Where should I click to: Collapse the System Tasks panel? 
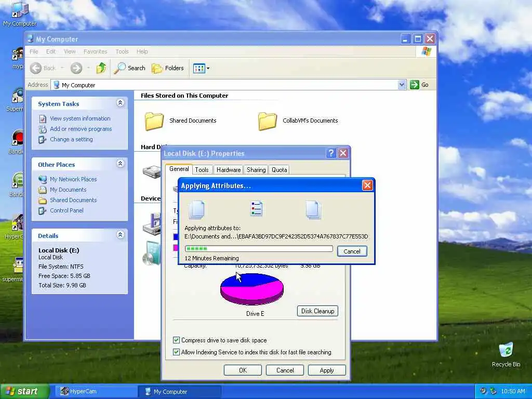pyautogui.click(x=120, y=103)
